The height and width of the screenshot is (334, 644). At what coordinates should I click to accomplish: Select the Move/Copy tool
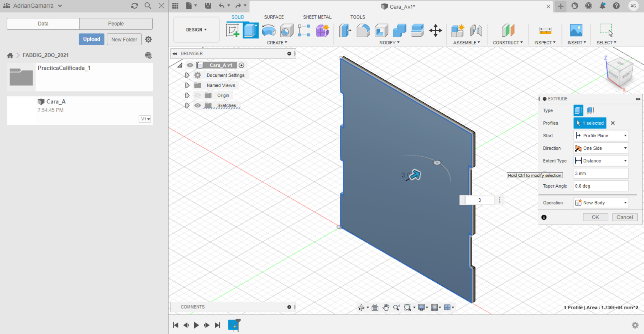tap(435, 31)
